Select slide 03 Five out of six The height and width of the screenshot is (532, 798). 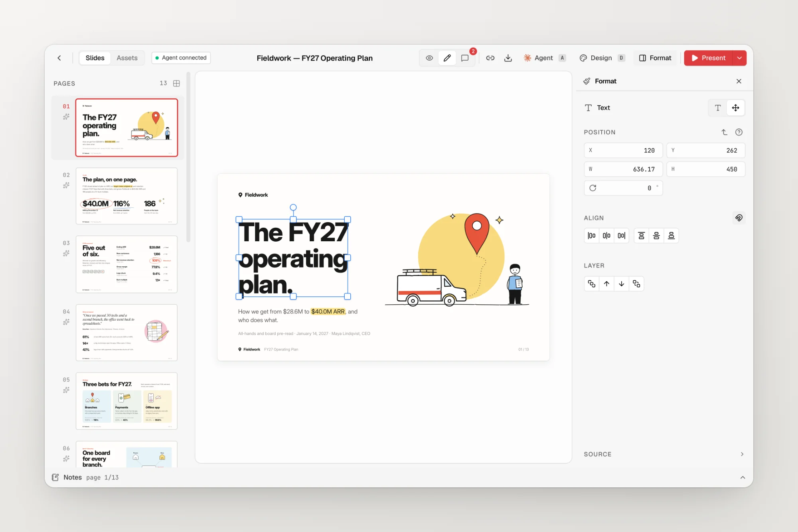[126, 264]
